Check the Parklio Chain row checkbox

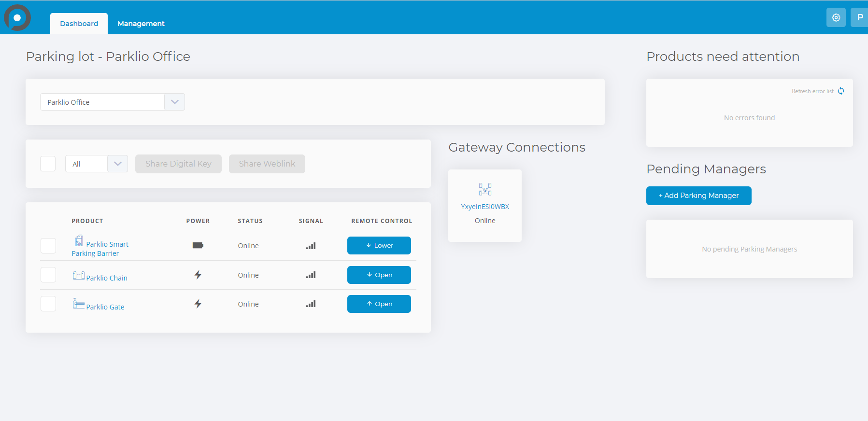[48, 275]
